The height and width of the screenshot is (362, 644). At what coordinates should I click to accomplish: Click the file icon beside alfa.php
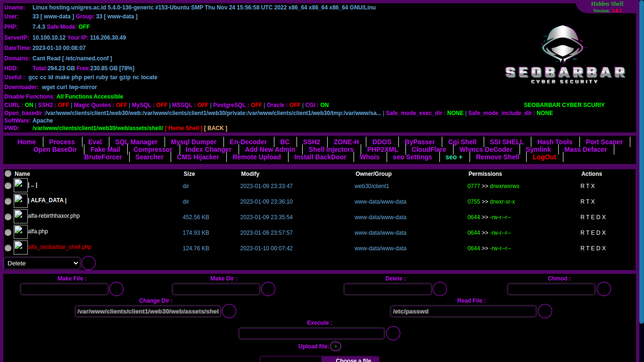click(21, 232)
